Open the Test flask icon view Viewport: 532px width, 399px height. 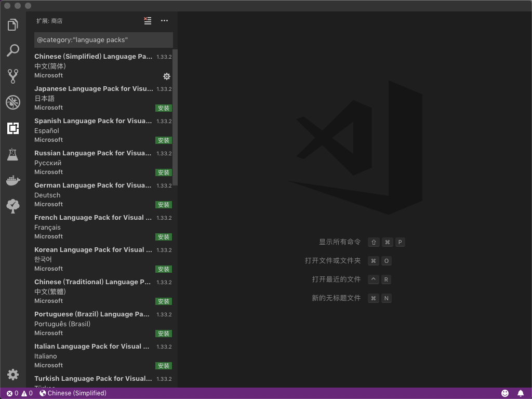click(13, 154)
